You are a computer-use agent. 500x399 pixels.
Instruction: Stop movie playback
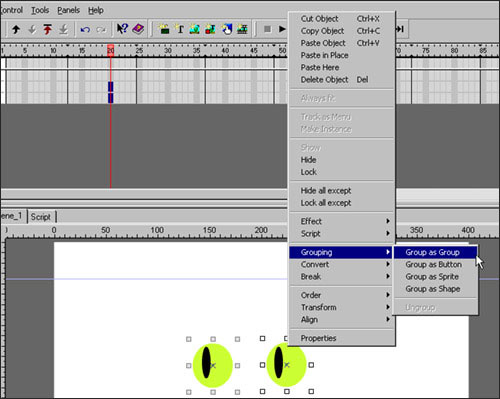point(267,29)
